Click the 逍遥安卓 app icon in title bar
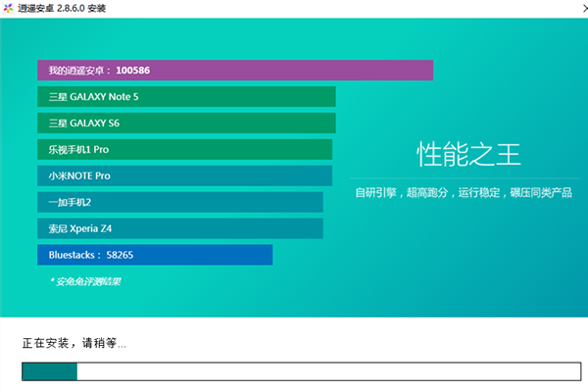Viewport: 588px width, 392px height. 9,9
